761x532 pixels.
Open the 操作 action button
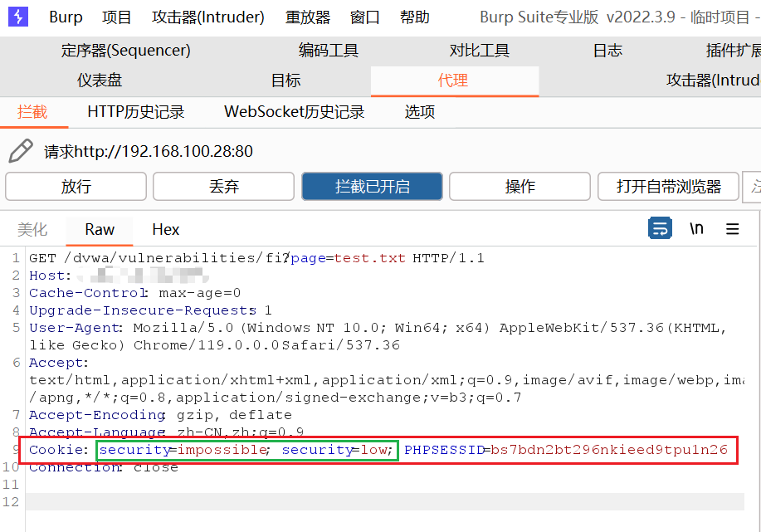pyautogui.click(x=520, y=187)
